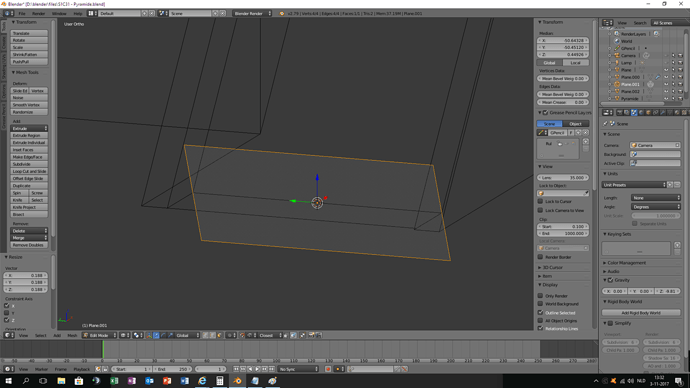The width and height of the screenshot is (690, 388).
Task: Click the World icon in outliner
Action: (x=617, y=41)
